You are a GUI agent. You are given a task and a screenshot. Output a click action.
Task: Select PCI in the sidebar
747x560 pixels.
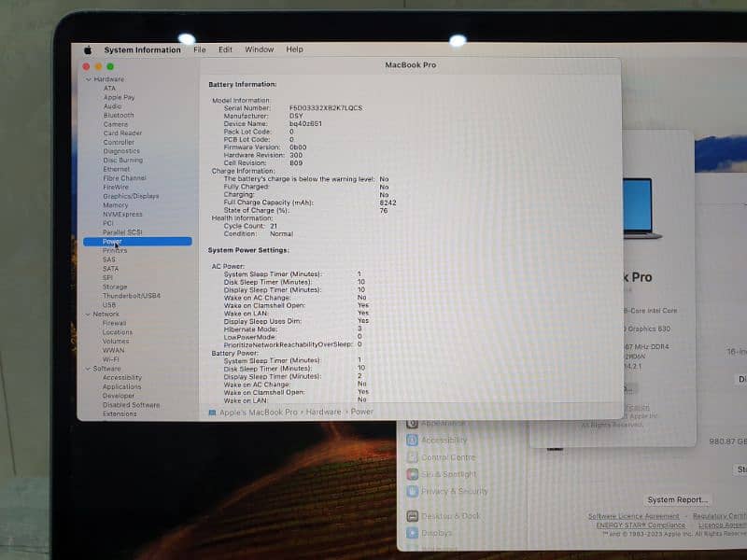click(x=108, y=223)
